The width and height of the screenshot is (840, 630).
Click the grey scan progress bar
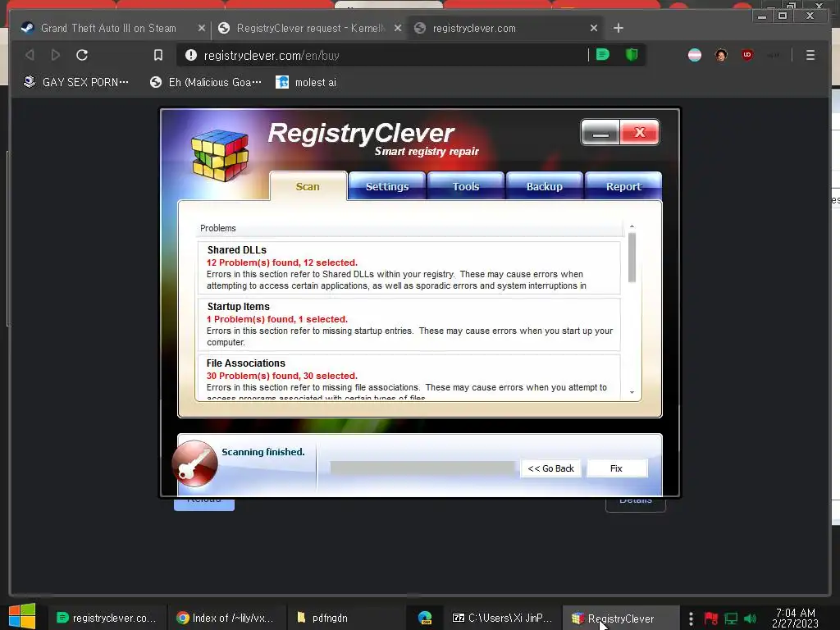pyautogui.click(x=423, y=468)
